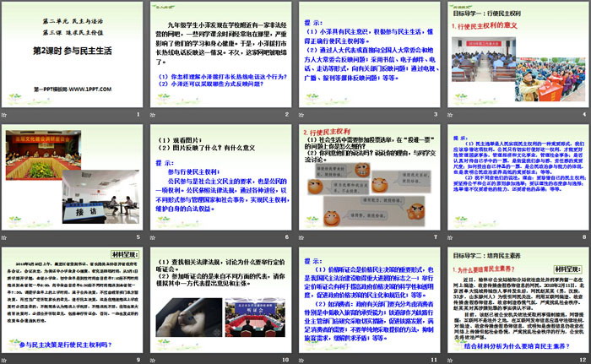The width and height of the screenshot is (591, 364).
Task: Click slide number label "8"
Action: coord(584,236)
